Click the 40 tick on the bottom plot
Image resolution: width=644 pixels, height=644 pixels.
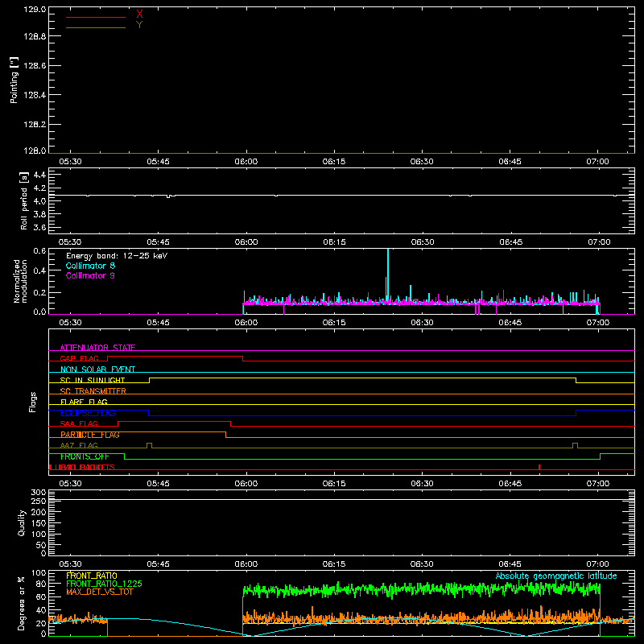pyautogui.click(x=42, y=610)
